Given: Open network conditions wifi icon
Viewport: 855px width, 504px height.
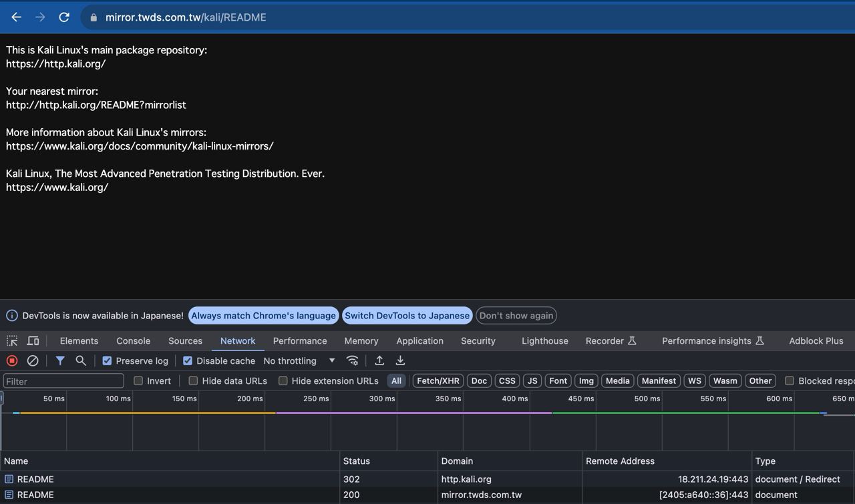Looking at the screenshot, I should click(352, 360).
